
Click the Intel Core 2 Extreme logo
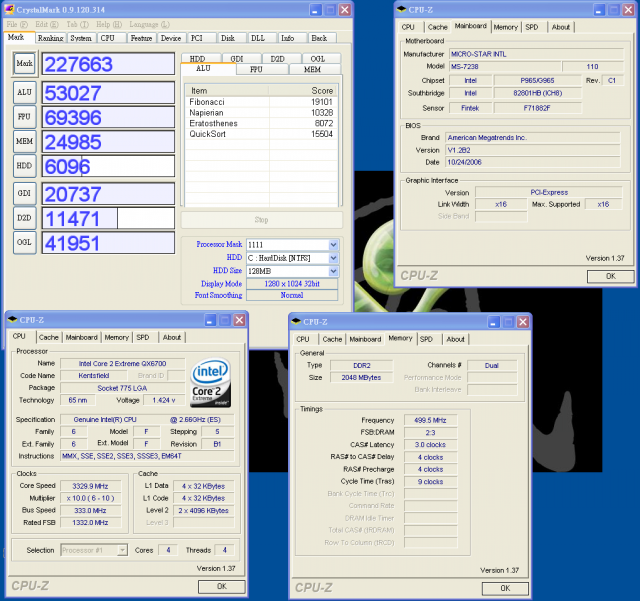211,383
